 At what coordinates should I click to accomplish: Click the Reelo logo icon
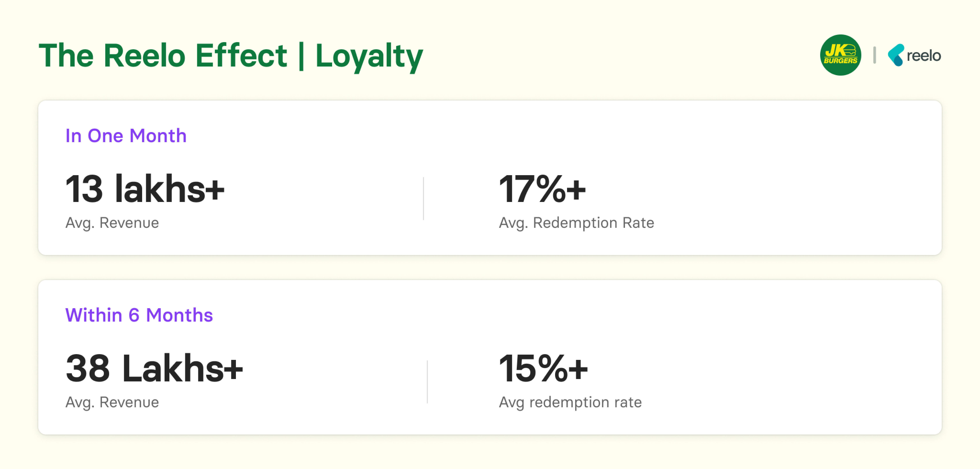896,55
